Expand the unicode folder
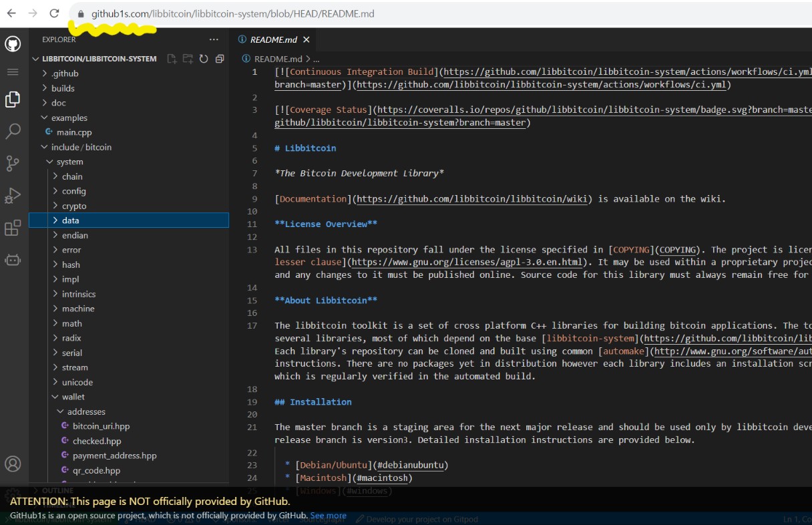This screenshot has height=525, width=812. (x=77, y=382)
